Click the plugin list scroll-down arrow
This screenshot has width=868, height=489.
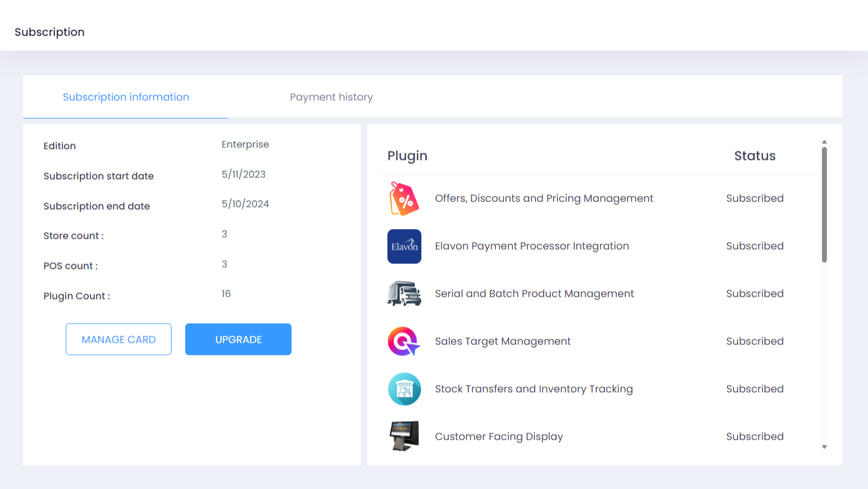pos(824,447)
